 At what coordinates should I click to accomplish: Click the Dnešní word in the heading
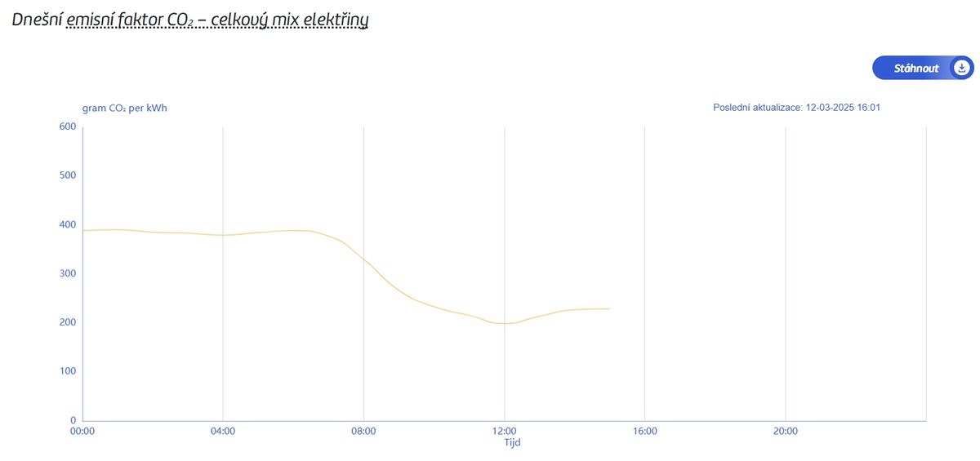37,19
